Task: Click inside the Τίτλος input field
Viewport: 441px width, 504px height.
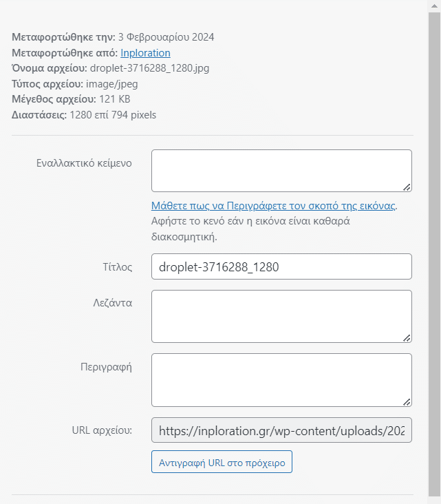Action: [281, 266]
